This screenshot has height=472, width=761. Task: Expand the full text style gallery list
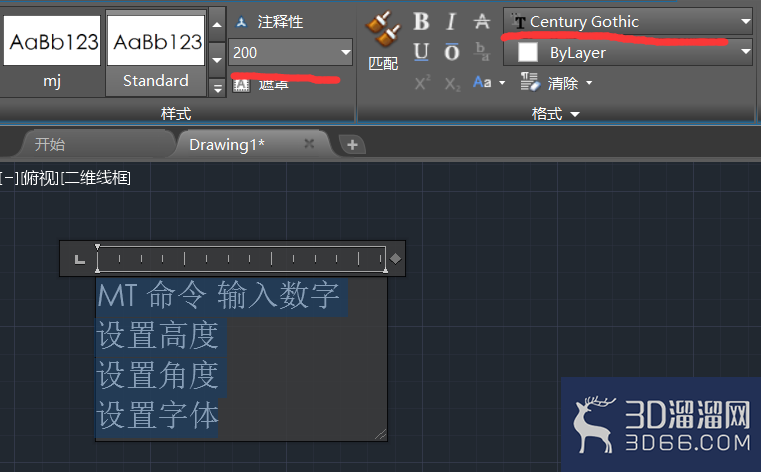click(x=217, y=88)
